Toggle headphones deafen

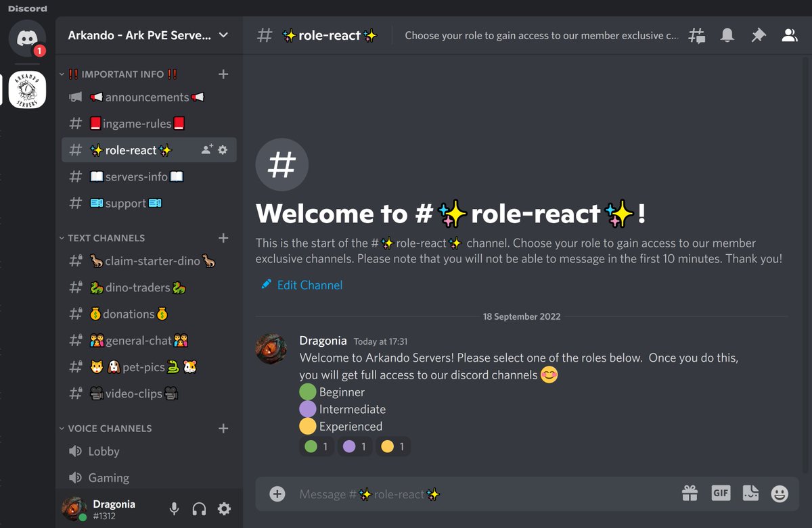199,509
